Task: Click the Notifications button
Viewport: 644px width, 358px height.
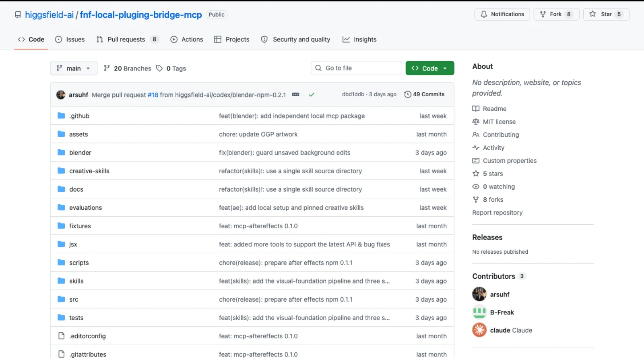Action: (502, 14)
